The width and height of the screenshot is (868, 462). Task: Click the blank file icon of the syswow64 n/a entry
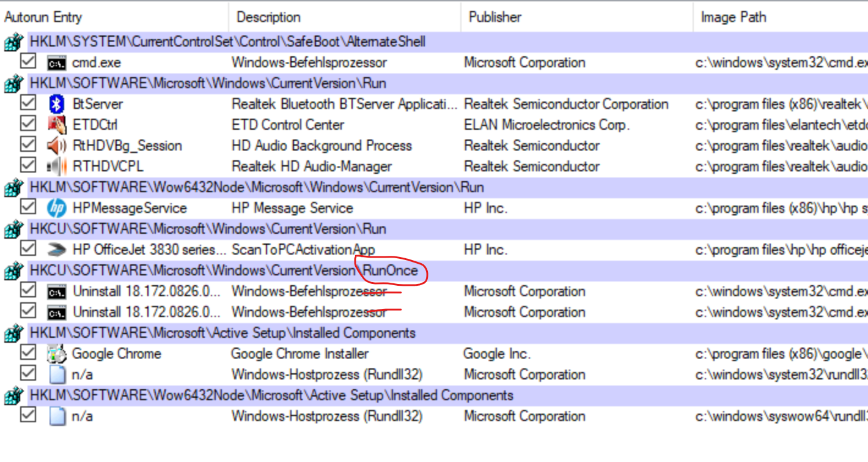57,416
